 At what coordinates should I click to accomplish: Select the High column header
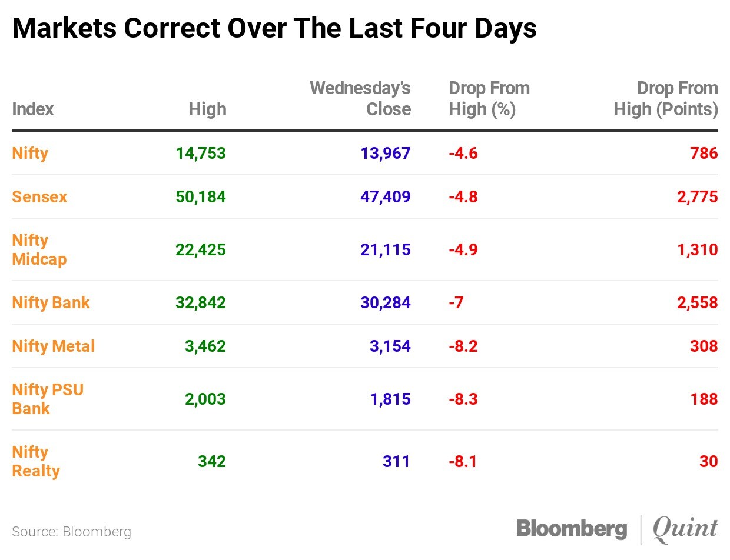[x=207, y=109]
